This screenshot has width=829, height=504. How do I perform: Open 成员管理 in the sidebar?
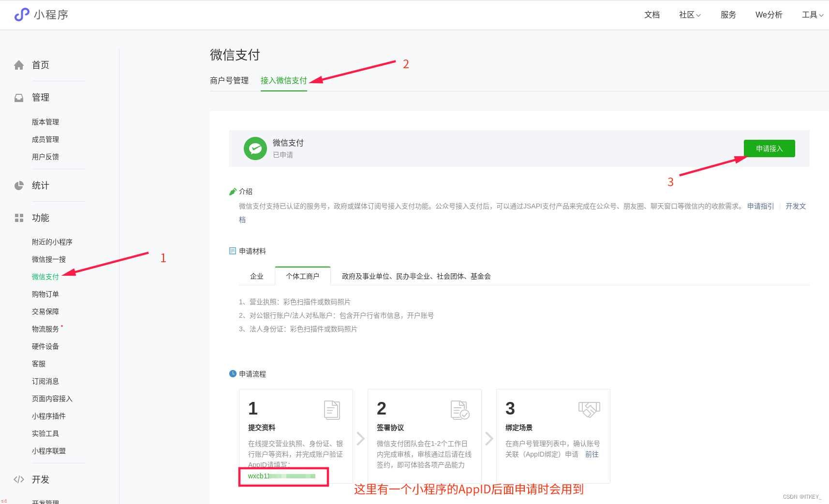point(45,139)
